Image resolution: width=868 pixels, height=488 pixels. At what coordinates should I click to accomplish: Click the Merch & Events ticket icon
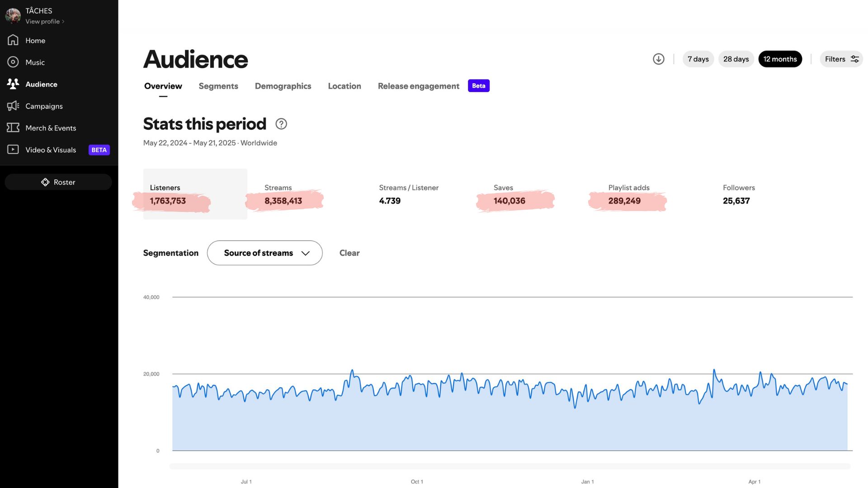point(13,127)
